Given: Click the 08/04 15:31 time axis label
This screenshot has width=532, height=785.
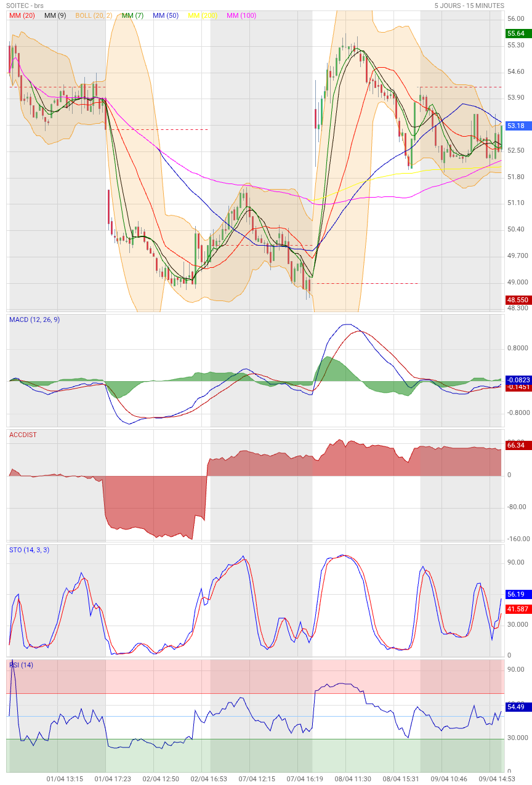Looking at the screenshot, I should point(401,779).
